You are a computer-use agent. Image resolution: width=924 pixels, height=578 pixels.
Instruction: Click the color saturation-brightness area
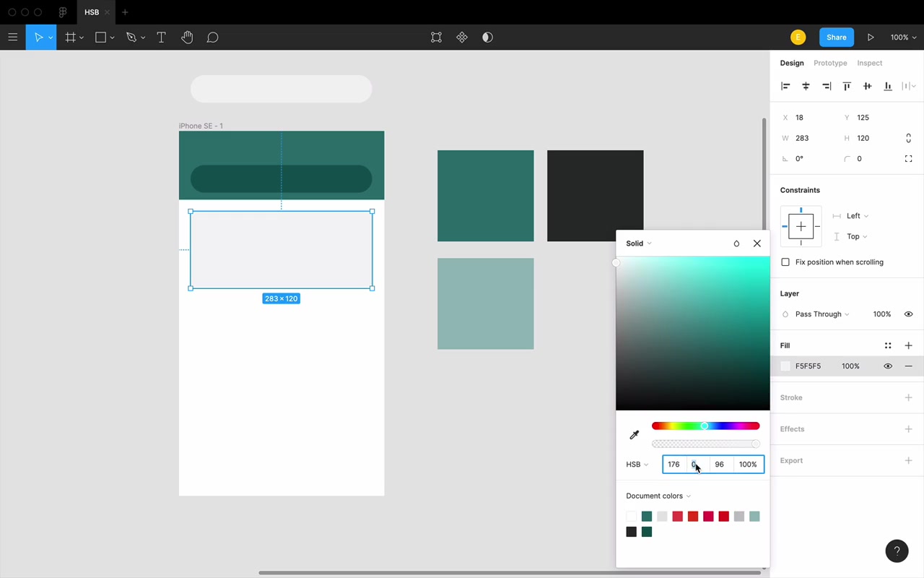pos(693,333)
